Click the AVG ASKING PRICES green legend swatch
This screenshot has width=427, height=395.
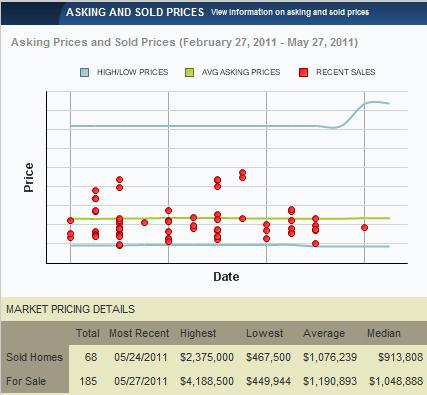coord(189,72)
